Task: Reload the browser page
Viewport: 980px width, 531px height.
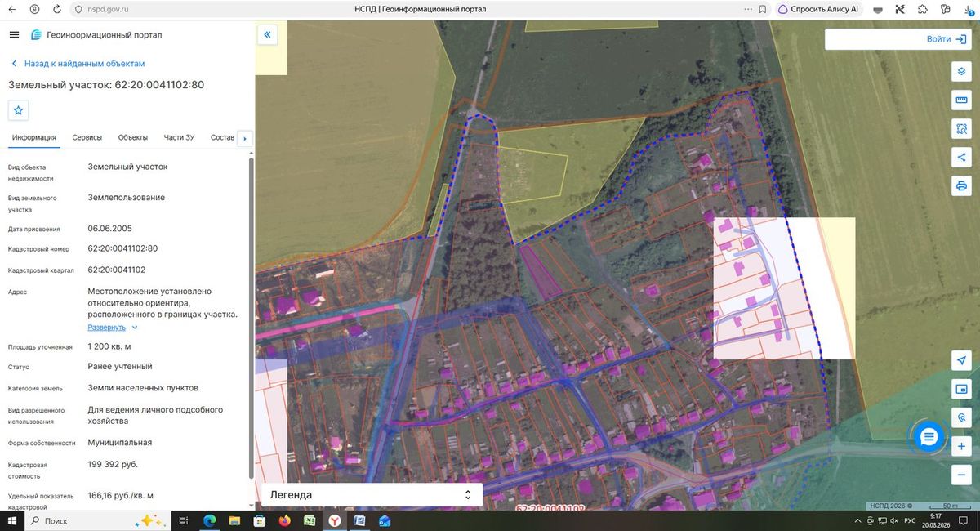Action: 56,9
